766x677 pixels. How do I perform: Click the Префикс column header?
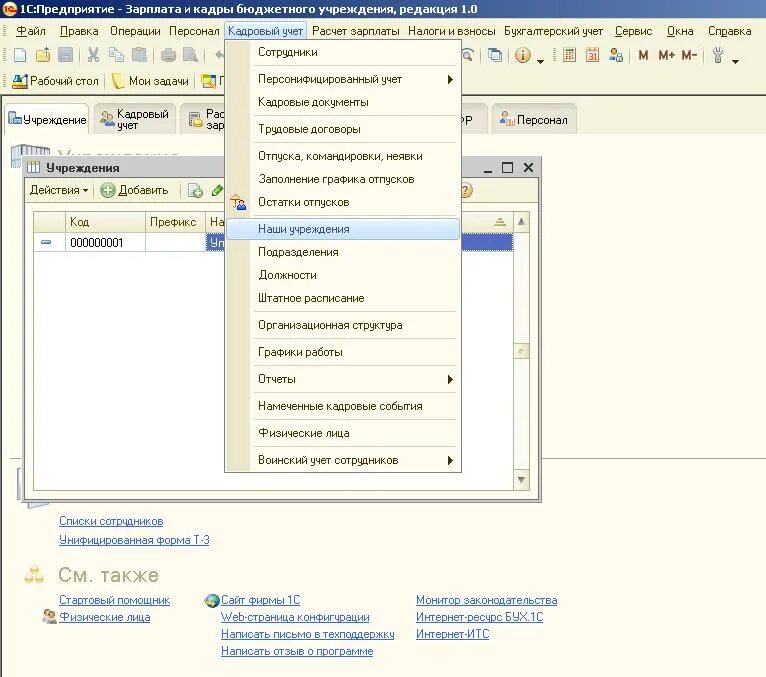click(175, 222)
